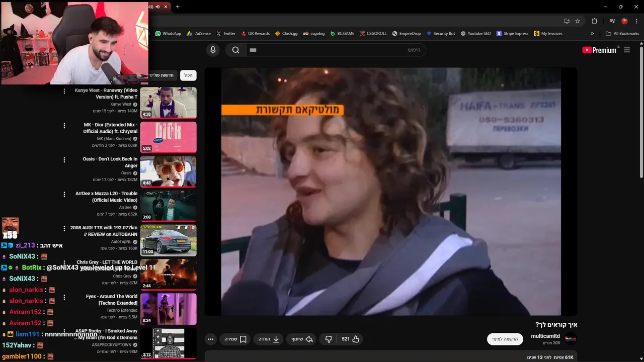
Task: Click the YouTube search magnifier icon
Action: 235,50
